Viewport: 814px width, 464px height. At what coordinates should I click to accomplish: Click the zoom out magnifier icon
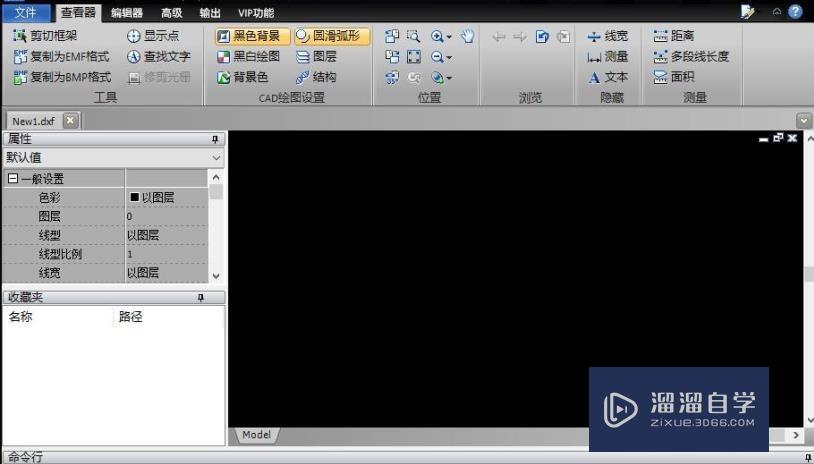click(437, 57)
